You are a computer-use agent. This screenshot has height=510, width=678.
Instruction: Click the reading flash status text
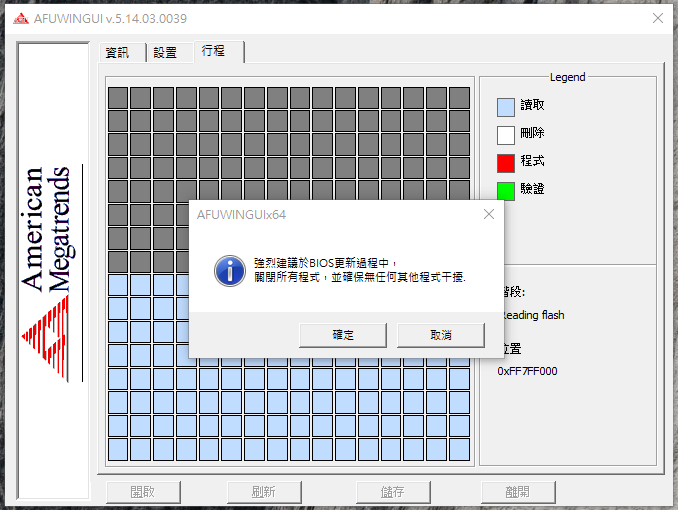pyautogui.click(x=534, y=315)
